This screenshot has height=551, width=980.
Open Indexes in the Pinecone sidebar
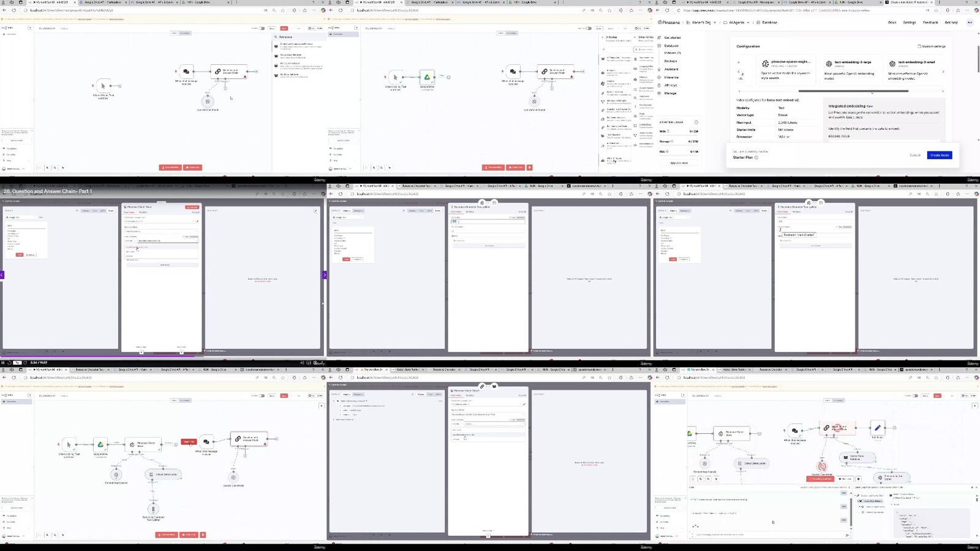(673, 53)
